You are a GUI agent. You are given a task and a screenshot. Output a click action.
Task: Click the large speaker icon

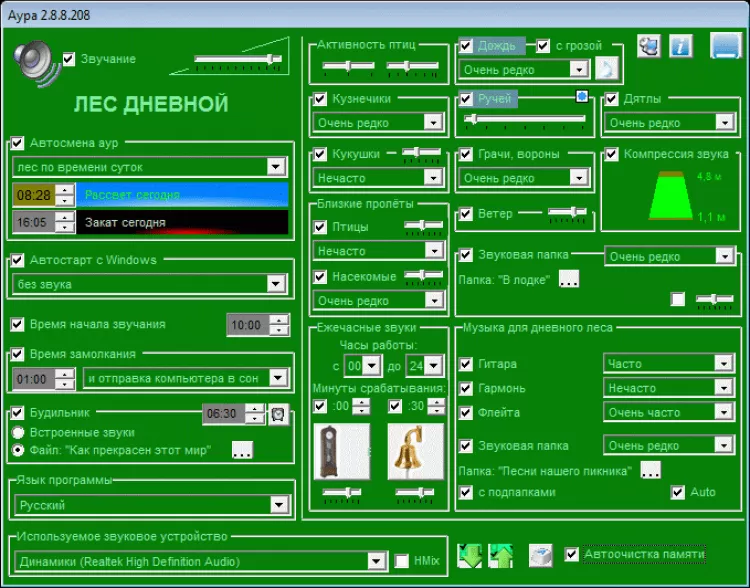(37, 64)
